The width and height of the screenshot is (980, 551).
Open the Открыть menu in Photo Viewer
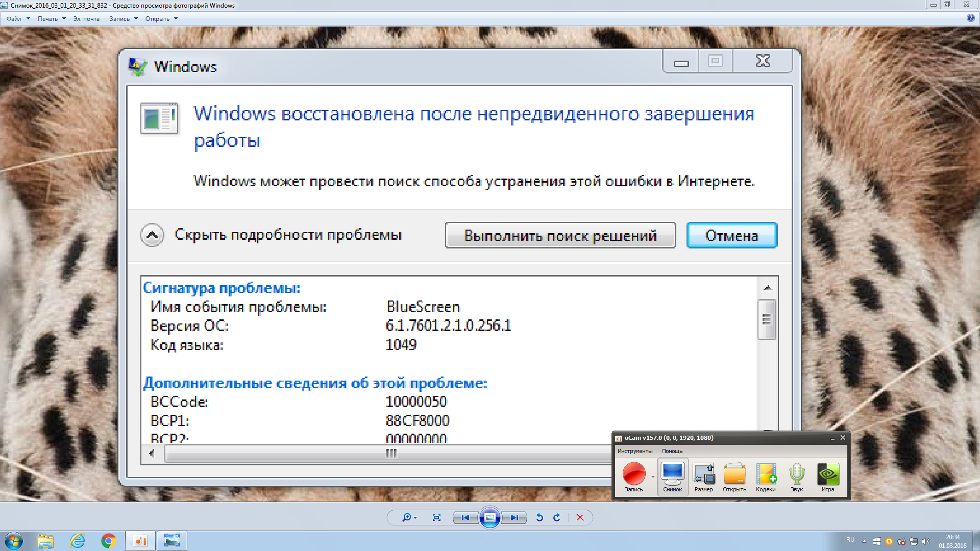tap(161, 19)
